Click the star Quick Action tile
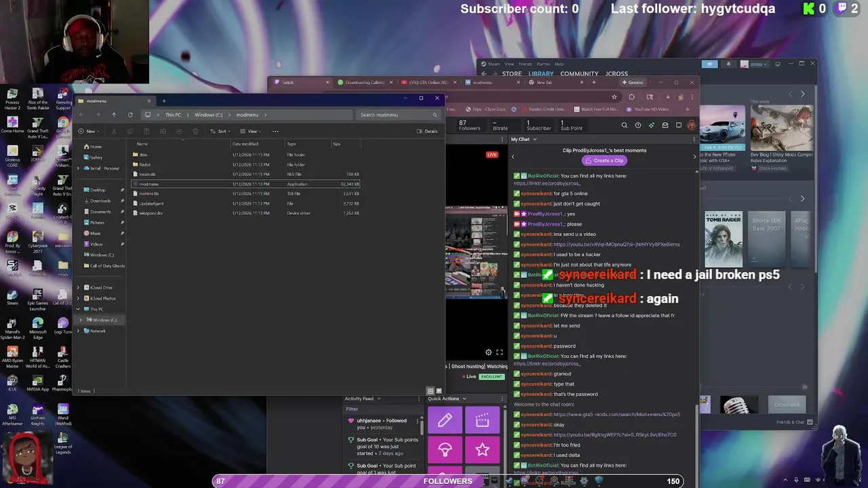Screen dimensions: 868x488 482,450
